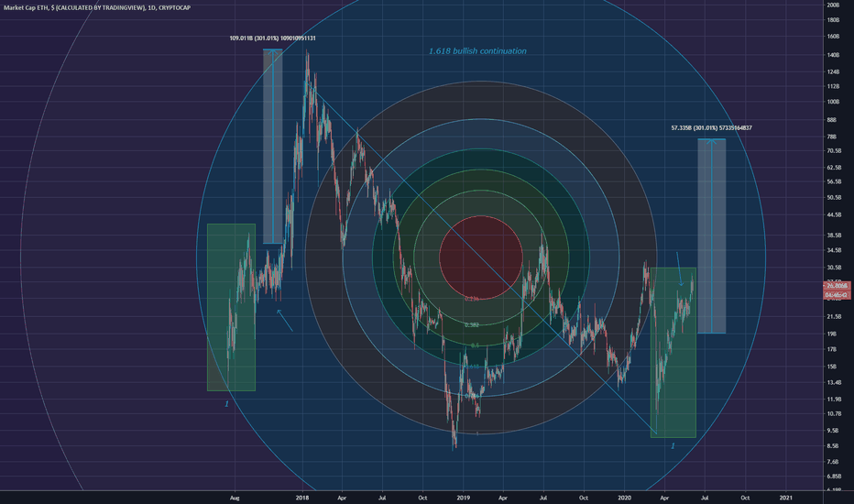Click the 8.5B price axis label
The image size is (854, 504).
[x=833, y=446]
